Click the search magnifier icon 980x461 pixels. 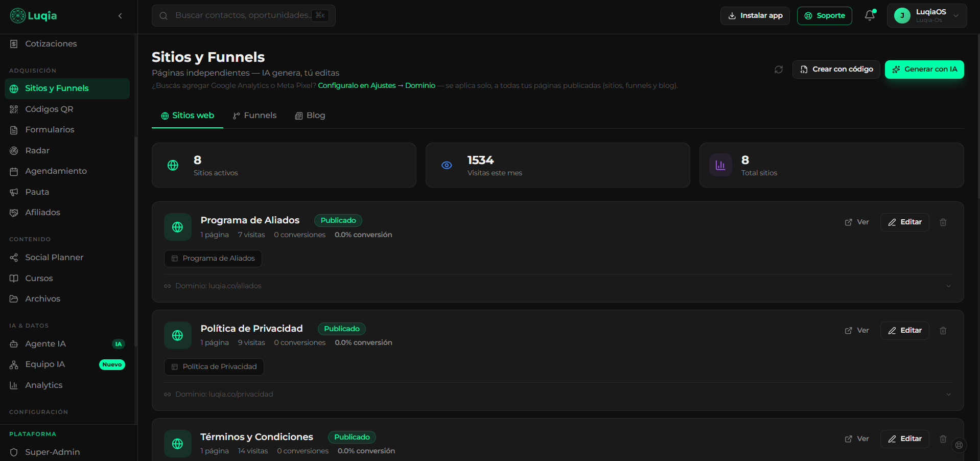click(x=164, y=16)
